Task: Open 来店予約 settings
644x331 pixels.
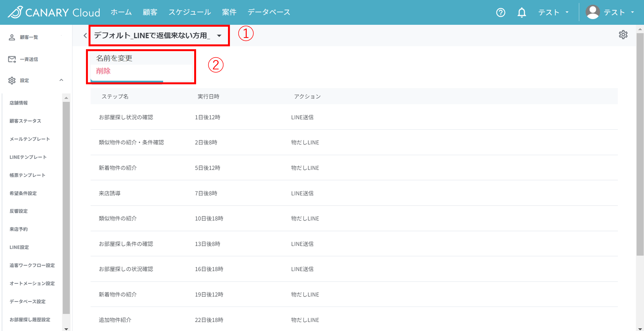Action: pyautogui.click(x=19, y=229)
